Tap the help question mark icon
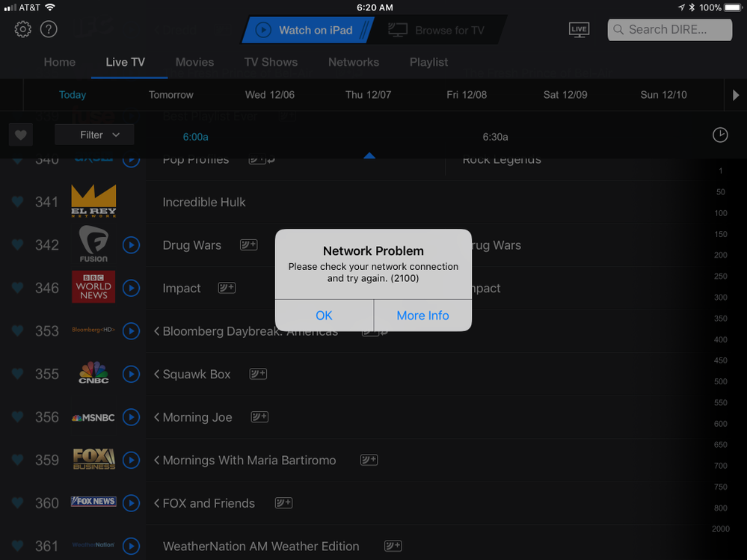Image resolution: width=747 pixels, height=560 pixels. [x=49, y=30]
